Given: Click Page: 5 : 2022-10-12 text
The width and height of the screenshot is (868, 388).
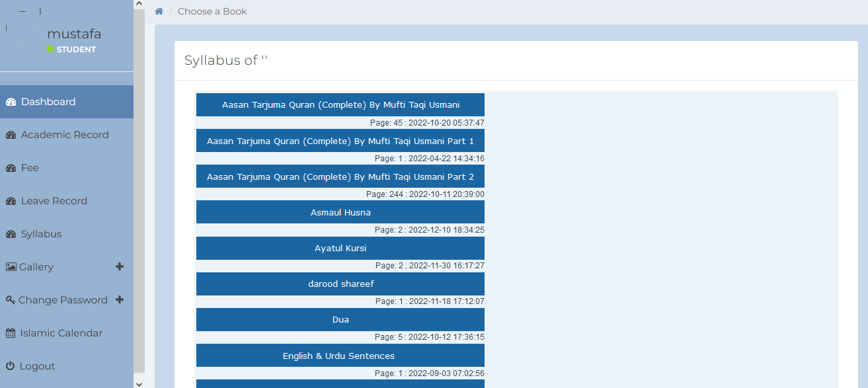Looking at the screenshot, I should (x=430, y=337).
